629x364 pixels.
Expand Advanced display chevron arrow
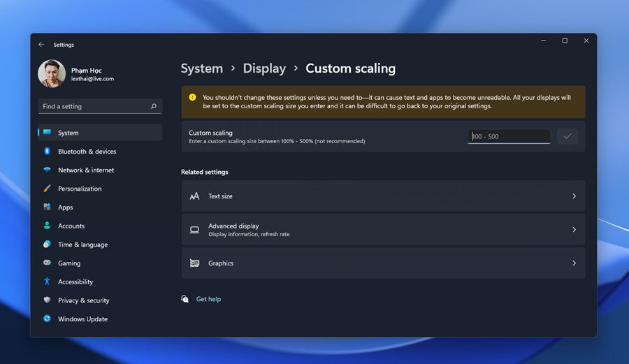point(574,230)
